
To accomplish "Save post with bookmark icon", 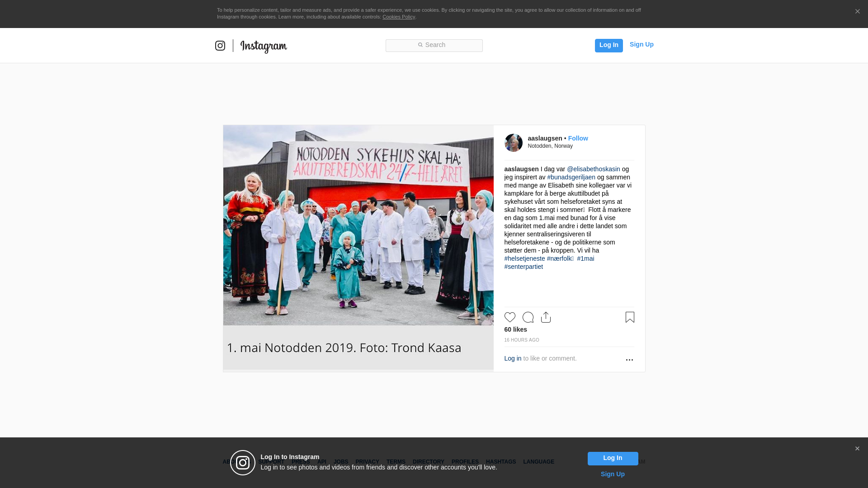I will 630,317.
